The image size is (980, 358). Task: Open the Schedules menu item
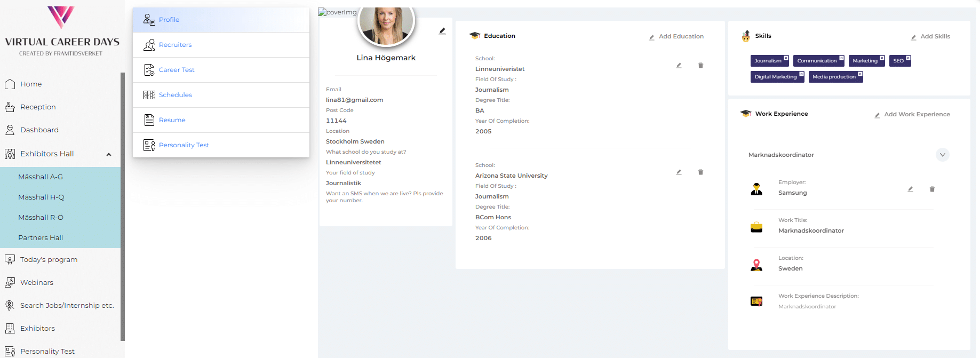click(x=175, y=95)
